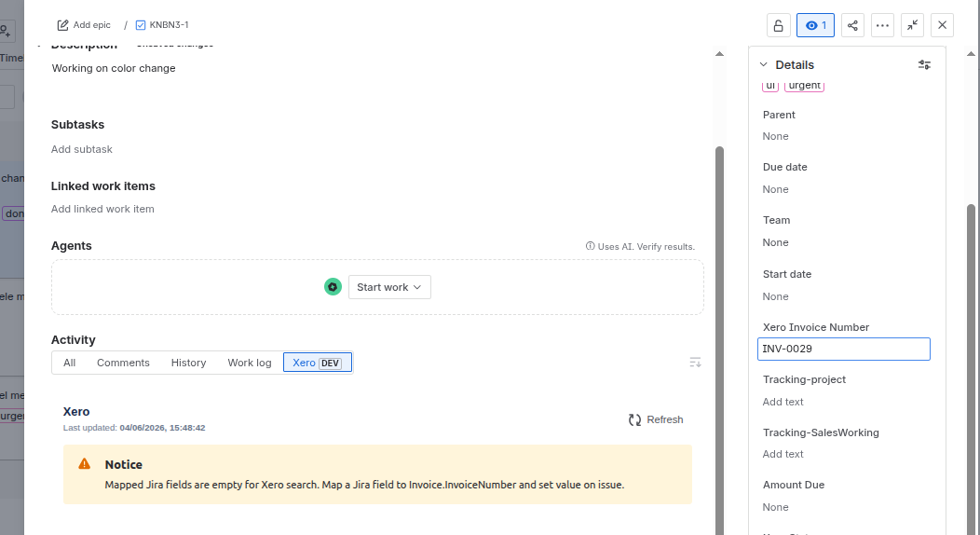Image resolution: width=980 pixels, height=535 pixels.
Task: Click the collapse to smaller view icon
Action: (x=913, y=25)
